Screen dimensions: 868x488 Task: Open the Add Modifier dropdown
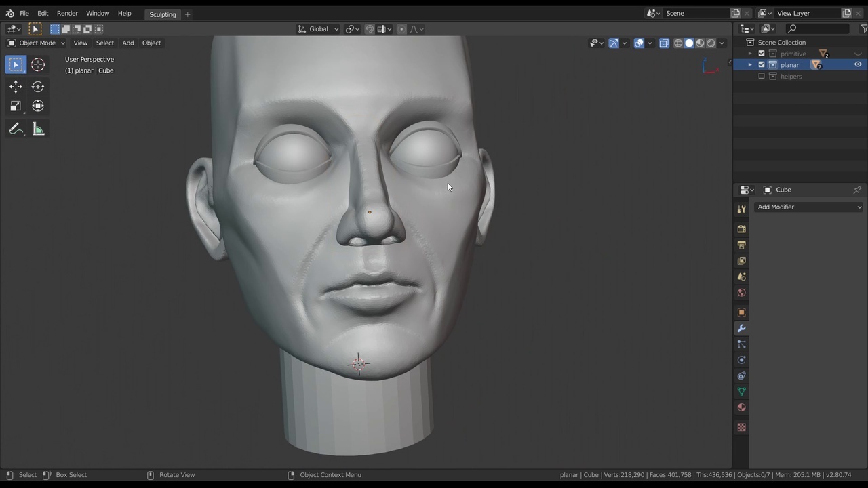[807, 207]
